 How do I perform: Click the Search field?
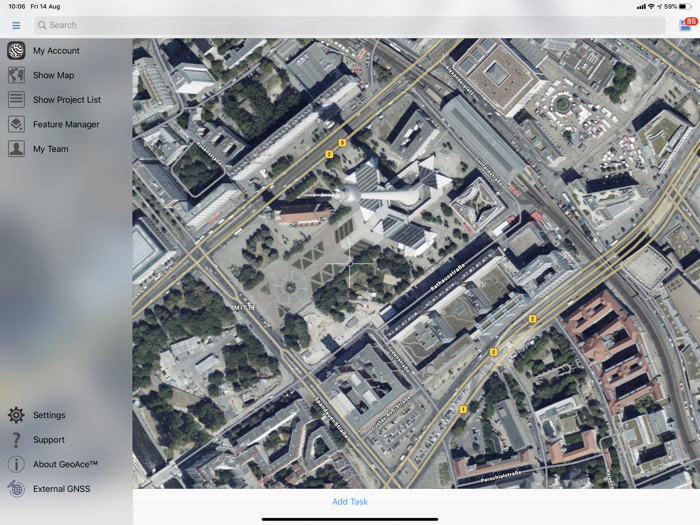point(350,25)
